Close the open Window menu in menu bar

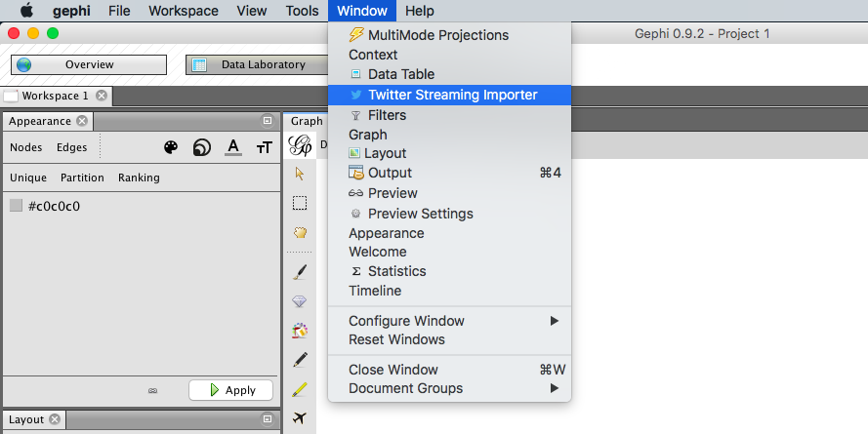tap(362, 11)
